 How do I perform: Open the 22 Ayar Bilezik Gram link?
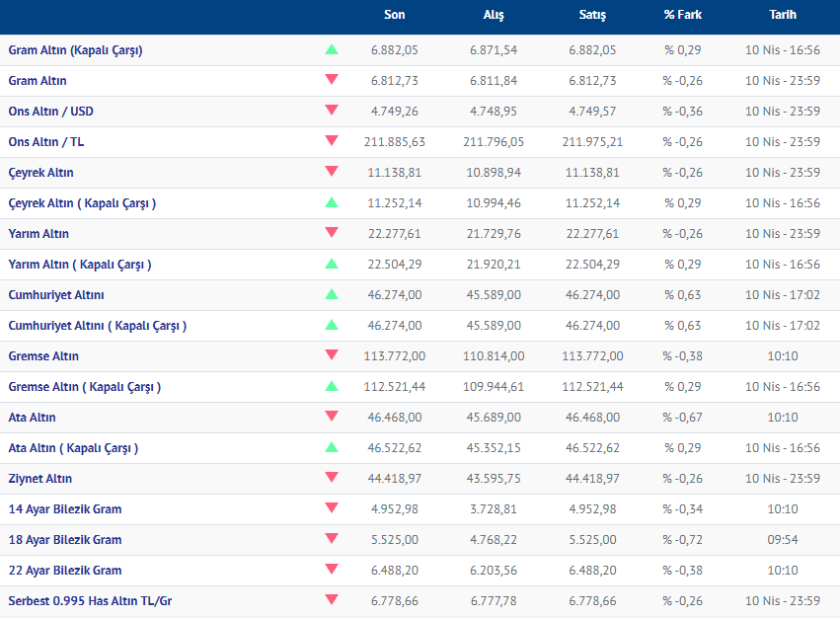[65, 571]
